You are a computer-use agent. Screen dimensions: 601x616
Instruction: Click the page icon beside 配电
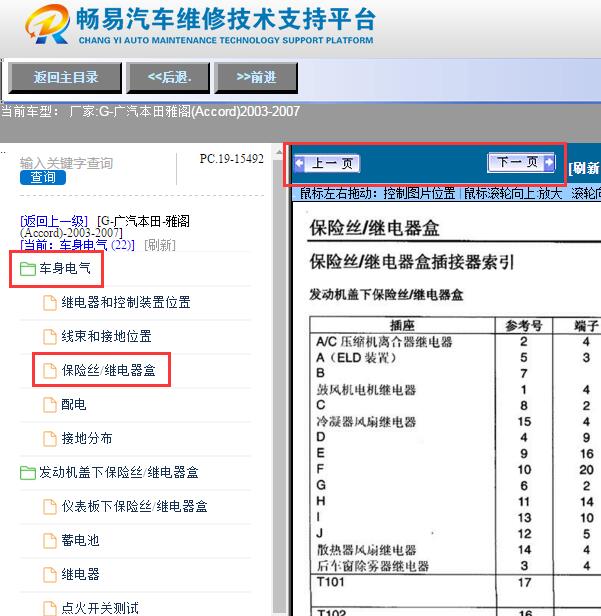click(50, 405)
